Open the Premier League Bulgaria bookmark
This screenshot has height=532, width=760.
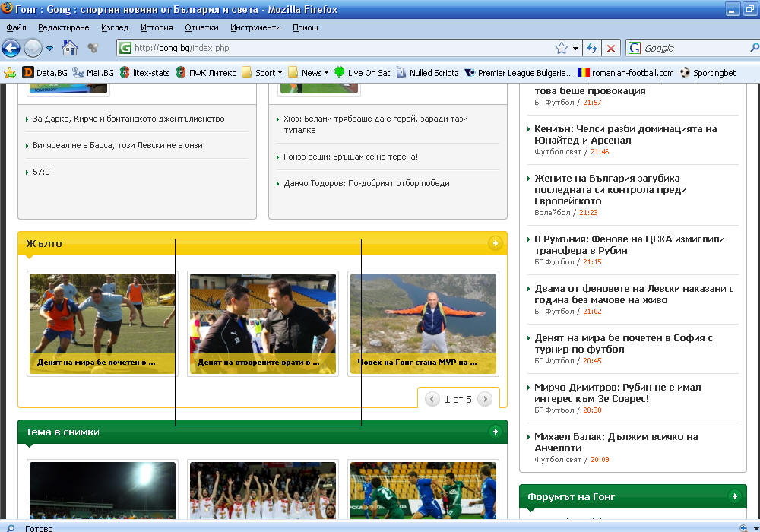pyautogui.click(x=518, y=73)
